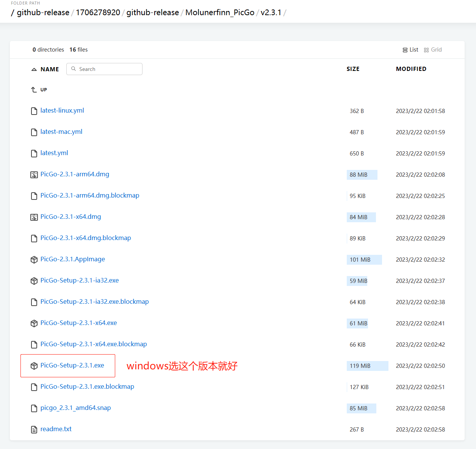
Task: Click the UP arrow icon
Action: click(34, 90)
